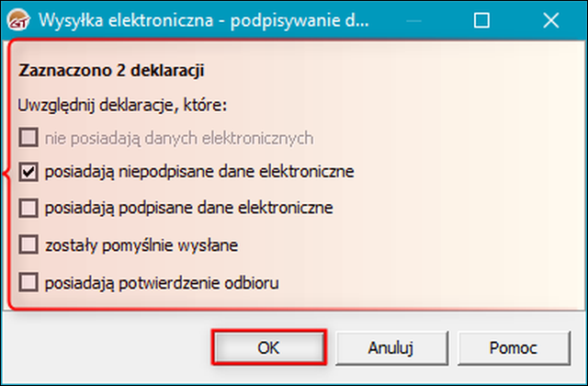Screen dimensions: 588x386
Task: Click the greyed label 'nie posiadają danych elektronicznych'
Action: click(x=179, y=138)
